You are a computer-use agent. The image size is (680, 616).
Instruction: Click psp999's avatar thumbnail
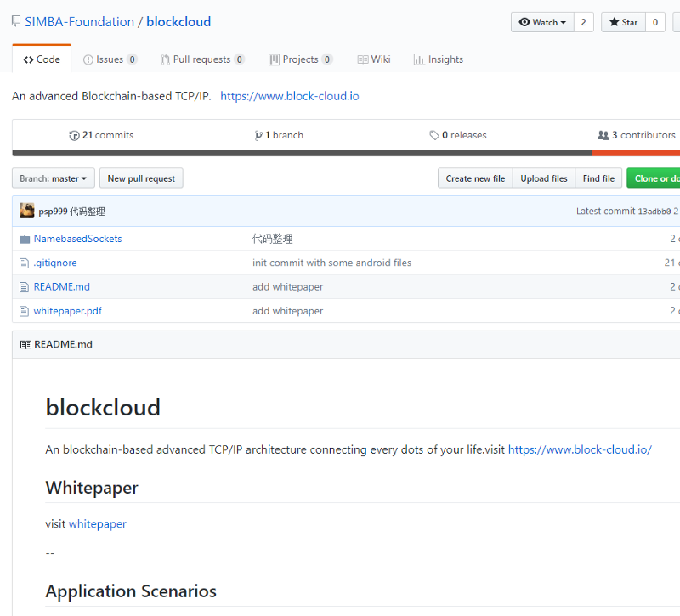pyautogui.click(x=27, y=210)
